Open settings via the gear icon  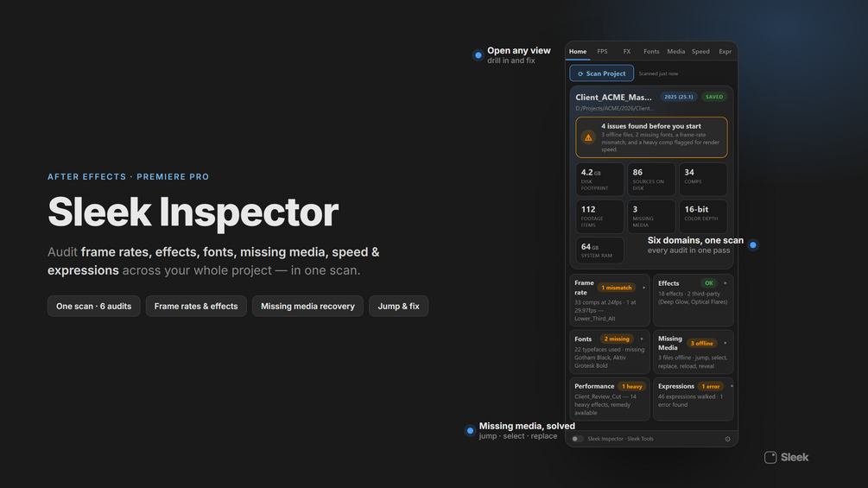(x=727, y=439)
